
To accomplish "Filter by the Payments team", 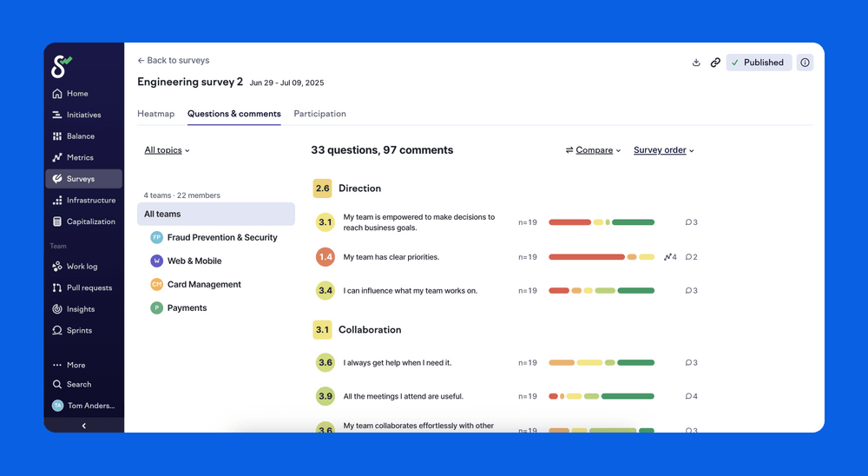I will [x=187, y=307].
